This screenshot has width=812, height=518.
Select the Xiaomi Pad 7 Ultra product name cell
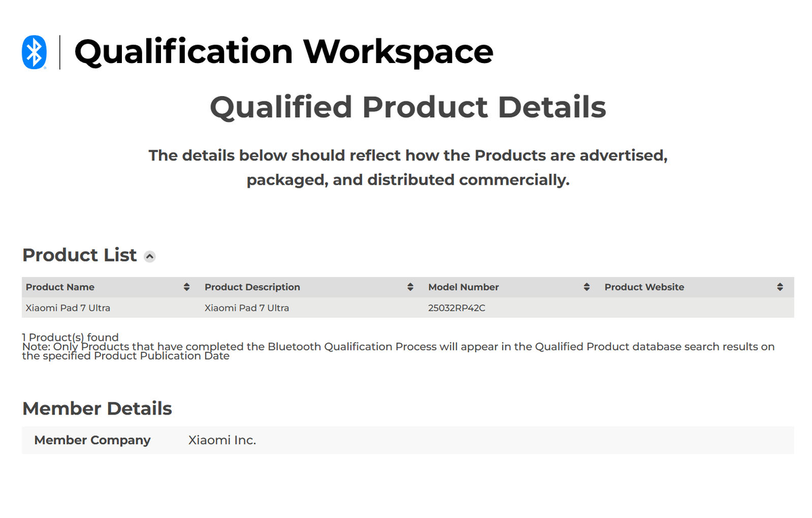(x=68, y=308)
